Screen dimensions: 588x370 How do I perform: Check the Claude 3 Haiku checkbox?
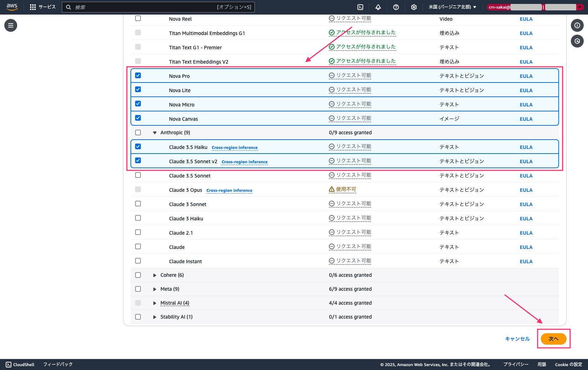(x=138, y=218)
